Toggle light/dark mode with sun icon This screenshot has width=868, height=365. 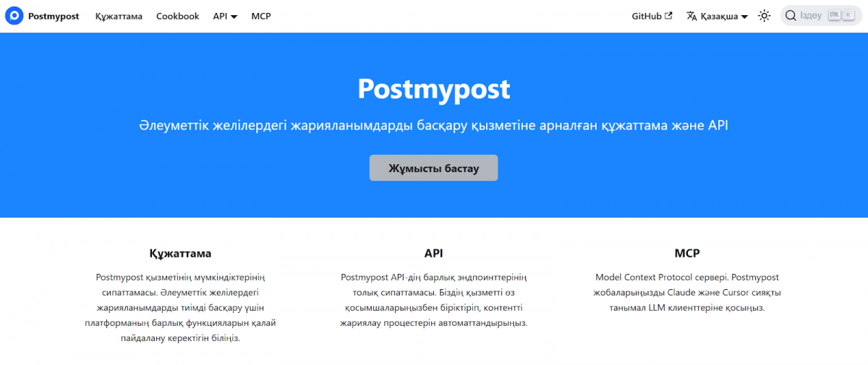coord(764,16)
